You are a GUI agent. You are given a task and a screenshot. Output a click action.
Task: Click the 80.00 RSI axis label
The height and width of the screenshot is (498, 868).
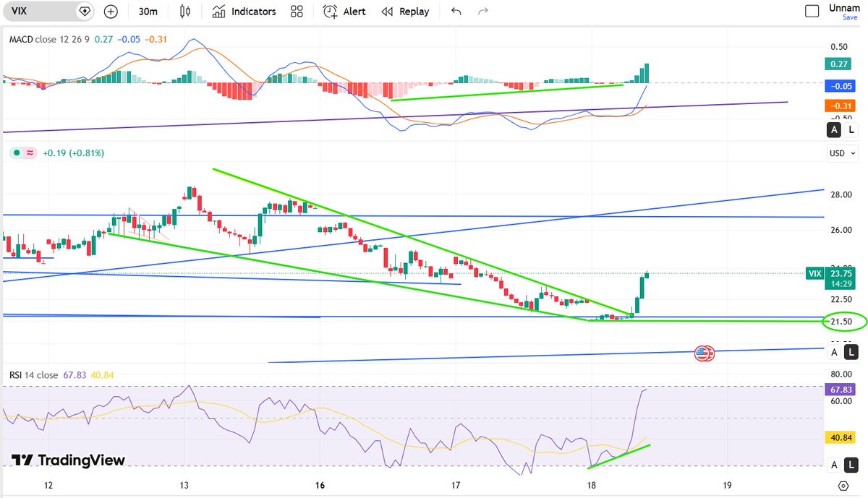point(840,374)
